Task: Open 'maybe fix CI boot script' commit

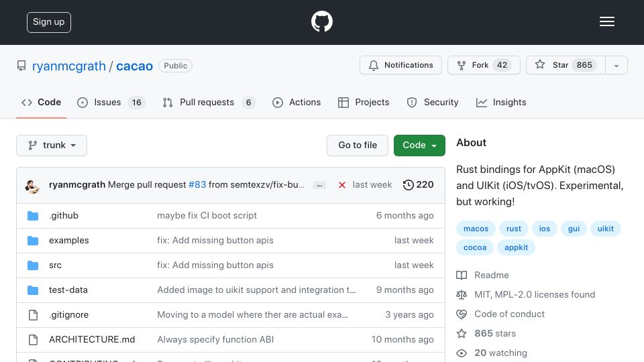Action: (x=207, y=215)
